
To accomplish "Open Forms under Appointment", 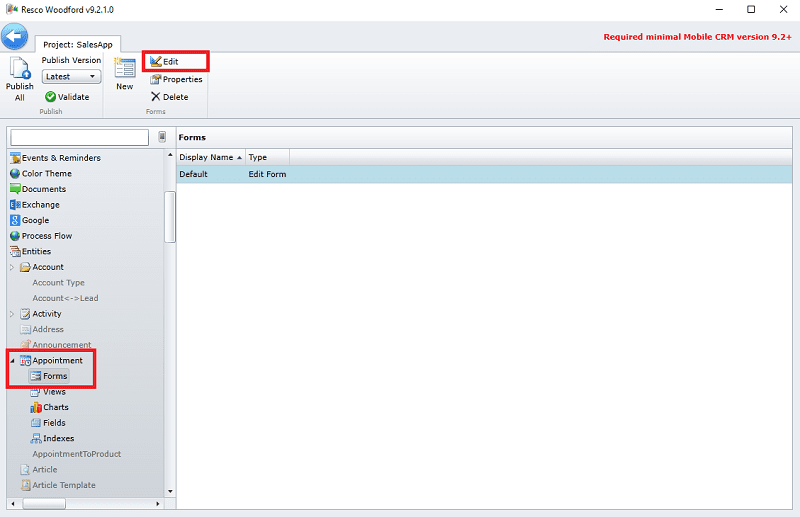I will [x=49, y=376].
